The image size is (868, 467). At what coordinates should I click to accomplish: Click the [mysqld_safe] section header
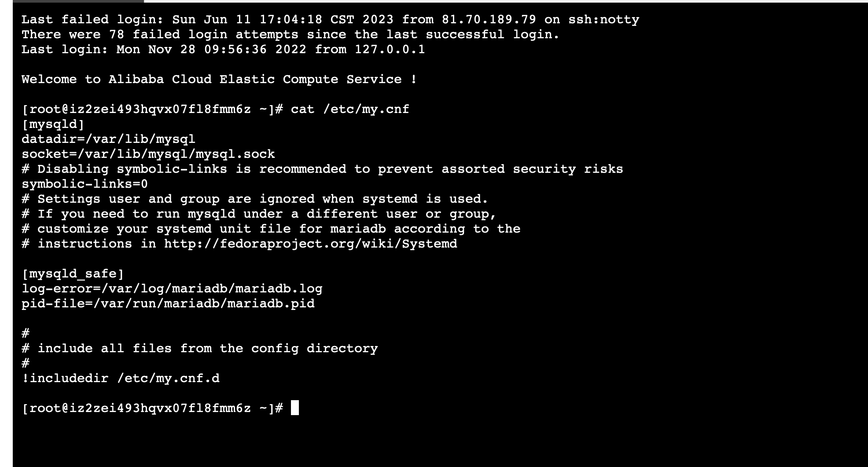click(73, 274)
